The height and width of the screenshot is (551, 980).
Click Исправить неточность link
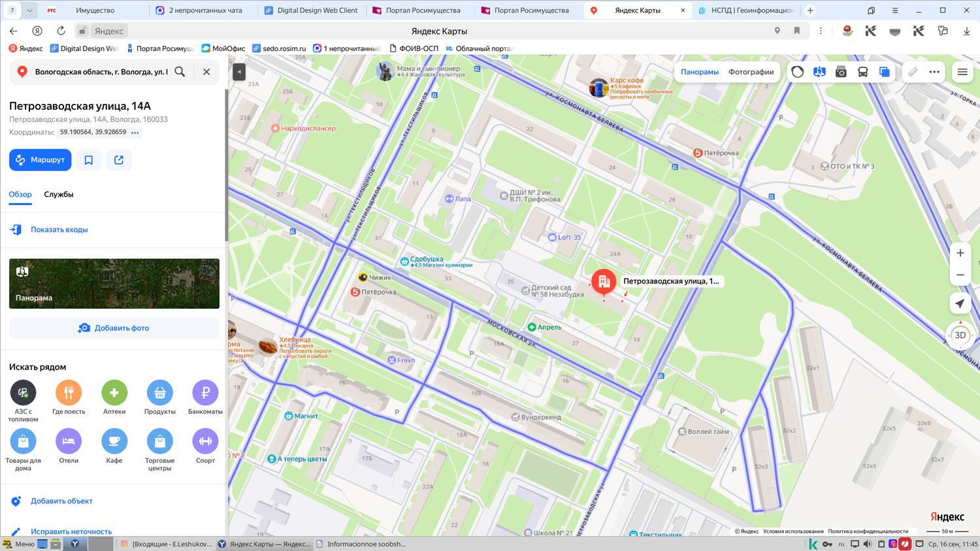point(71,531)
